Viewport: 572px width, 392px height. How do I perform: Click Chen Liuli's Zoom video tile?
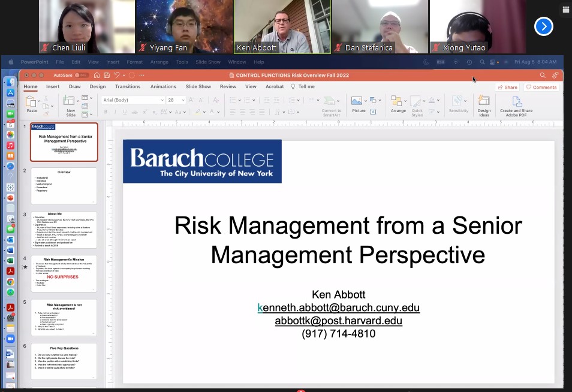tap(87, 26)
